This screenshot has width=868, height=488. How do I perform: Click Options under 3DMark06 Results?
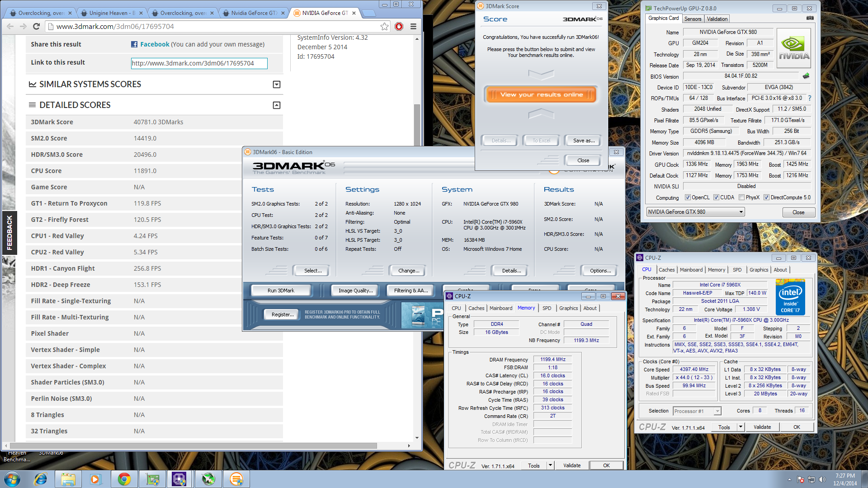[x=600, y=271]
